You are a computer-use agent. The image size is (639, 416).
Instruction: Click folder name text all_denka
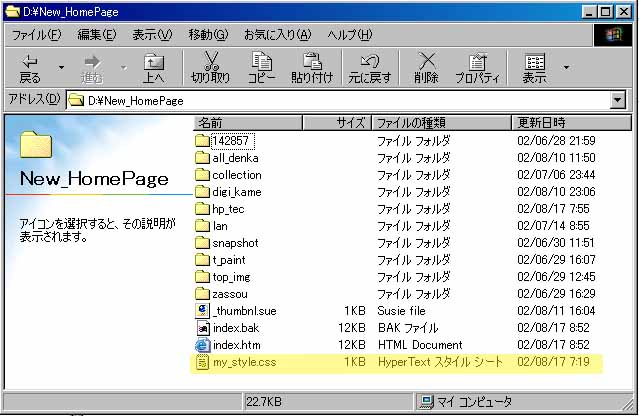(x=235, y=158)
